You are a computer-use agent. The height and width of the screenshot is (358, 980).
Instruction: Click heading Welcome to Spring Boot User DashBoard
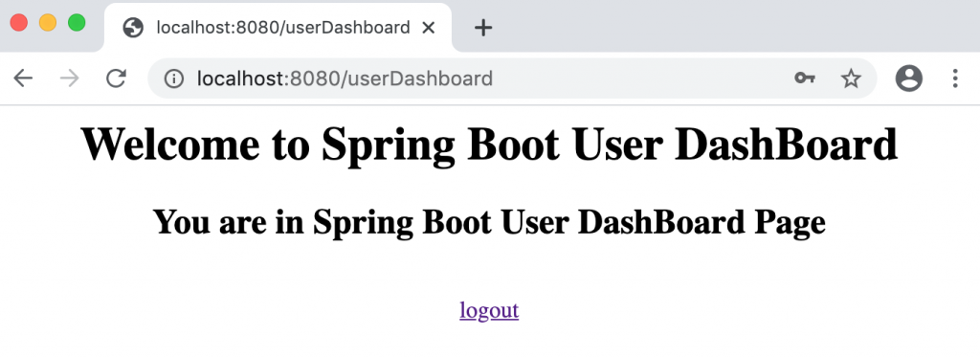489,145
